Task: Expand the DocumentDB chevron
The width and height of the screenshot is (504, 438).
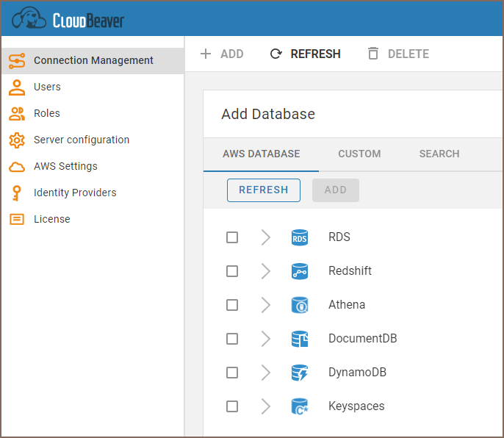Action: (x=265, y=339)
